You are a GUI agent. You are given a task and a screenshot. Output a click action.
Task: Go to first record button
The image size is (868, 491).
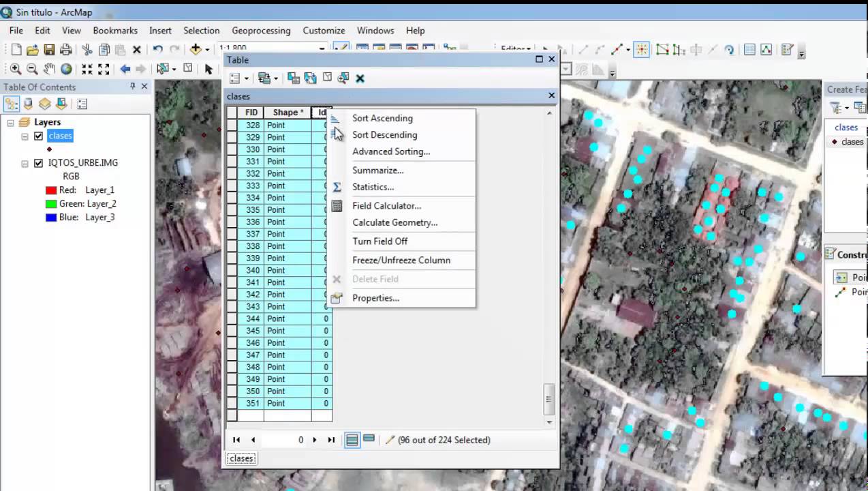point(236,440)
